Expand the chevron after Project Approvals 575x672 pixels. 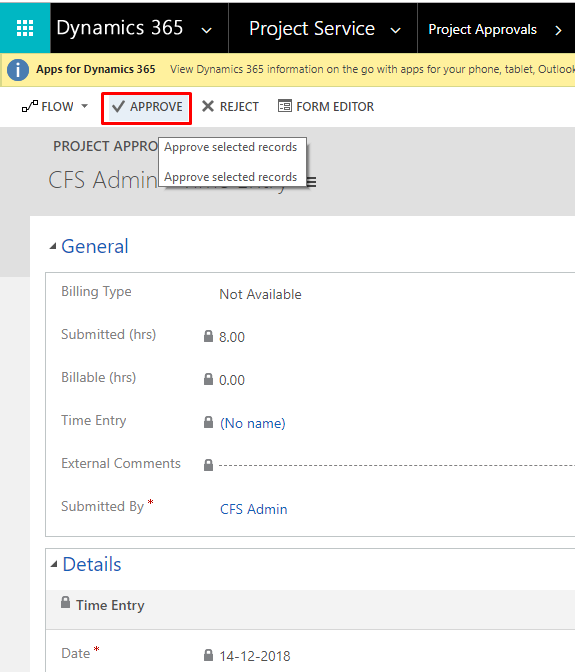pos(558,30)
